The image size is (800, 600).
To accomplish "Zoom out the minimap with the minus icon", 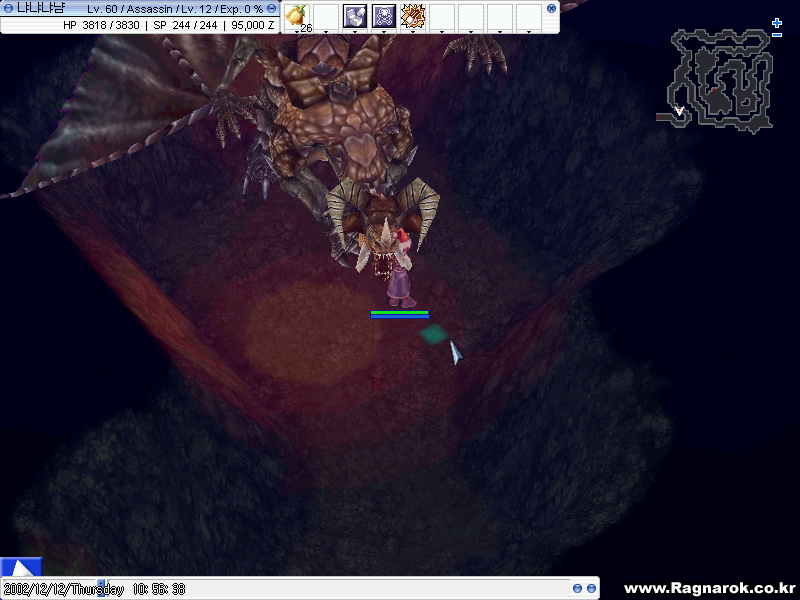I will point(777,35).
